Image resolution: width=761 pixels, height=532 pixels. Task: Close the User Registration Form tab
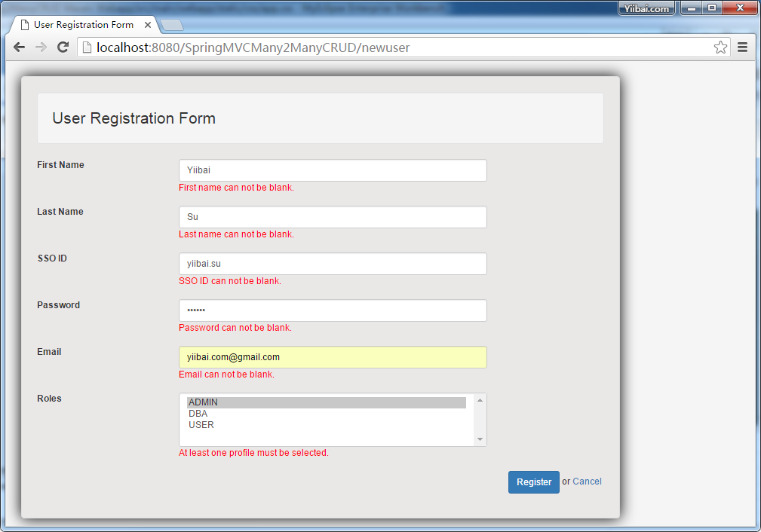point(148,25)
